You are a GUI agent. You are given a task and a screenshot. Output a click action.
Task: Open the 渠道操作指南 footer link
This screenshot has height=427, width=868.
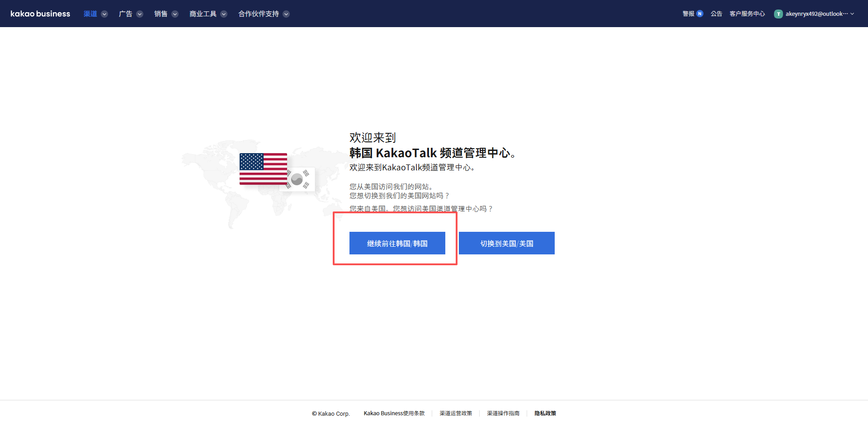(x=503, y=413)
